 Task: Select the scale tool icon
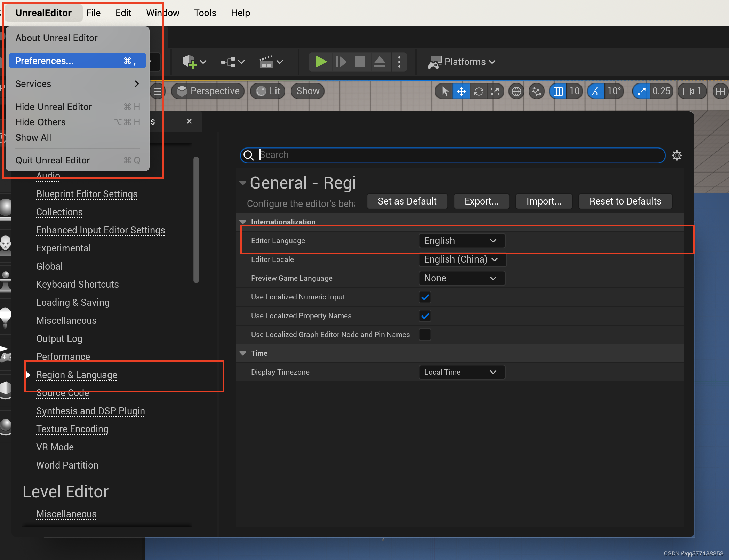(x=495, y=91)
